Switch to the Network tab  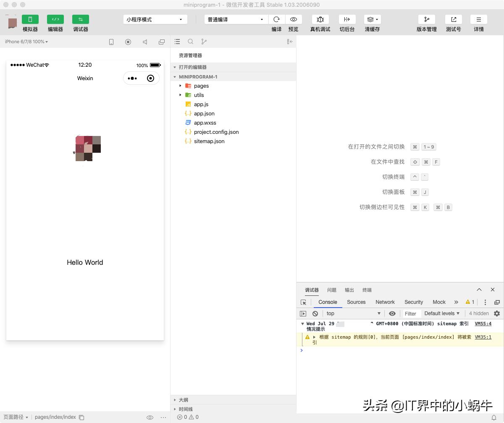[385, 302]
